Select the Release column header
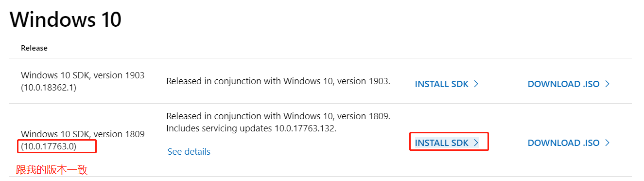The width and height of the screenshot is (644, 181). tap(34, 48)
